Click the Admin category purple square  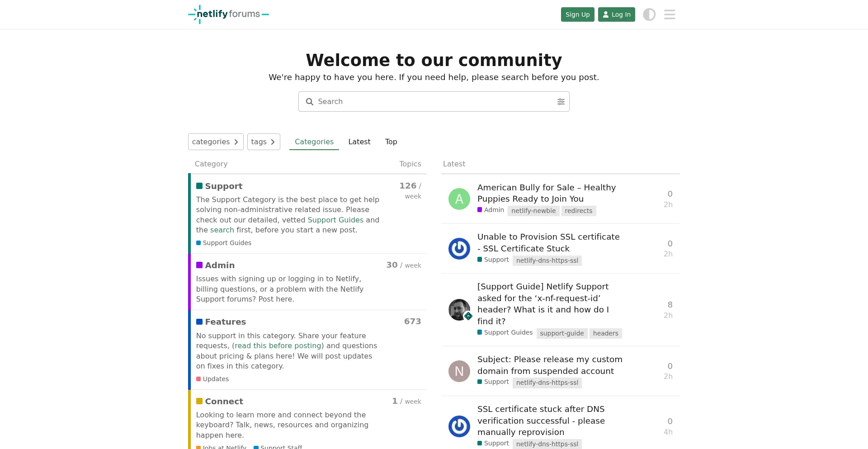(x=199, y=265)
